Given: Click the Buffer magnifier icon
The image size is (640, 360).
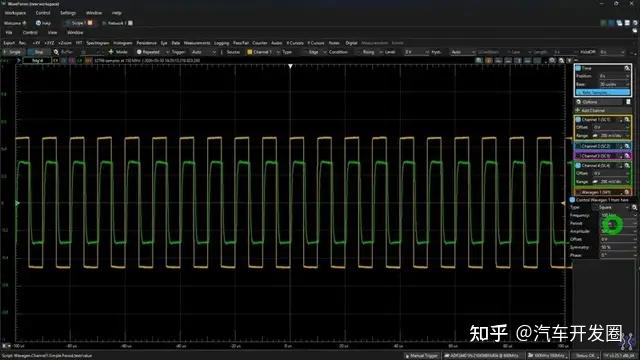Looking at the screenshot, I should pyautogui.click(x=56, y=52).
